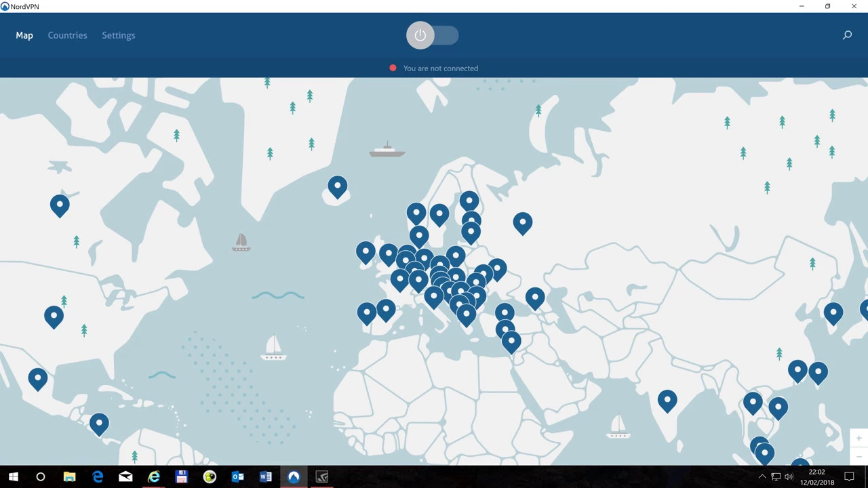Select the Mexico server pin
Screen dimensions: 868x488
click(x=38, y=378)
